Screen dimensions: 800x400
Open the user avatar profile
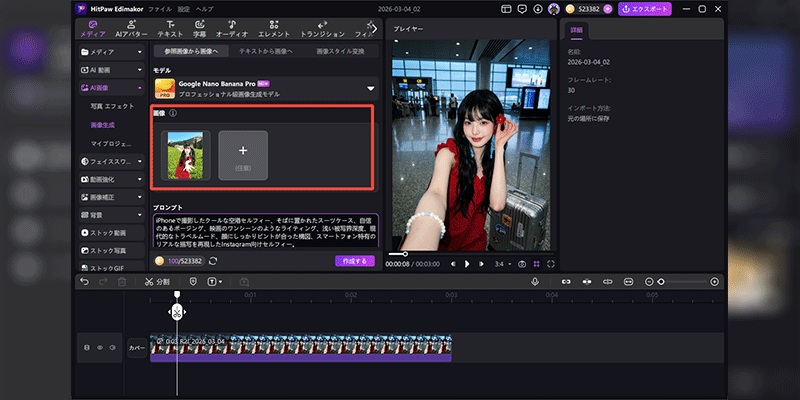[x=554, y=9]
